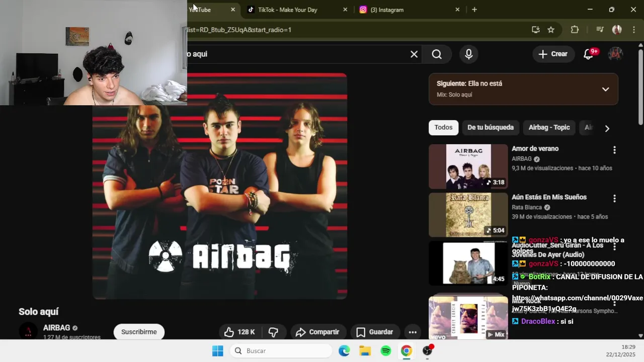Switch to the TikTok - Make Your Day tab

(x=287, y=10)
